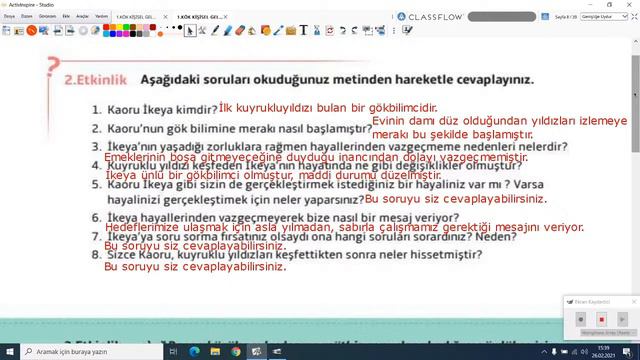640x360 pixels.
Task: Close the first flipchart tab
Action: (165, 17)
